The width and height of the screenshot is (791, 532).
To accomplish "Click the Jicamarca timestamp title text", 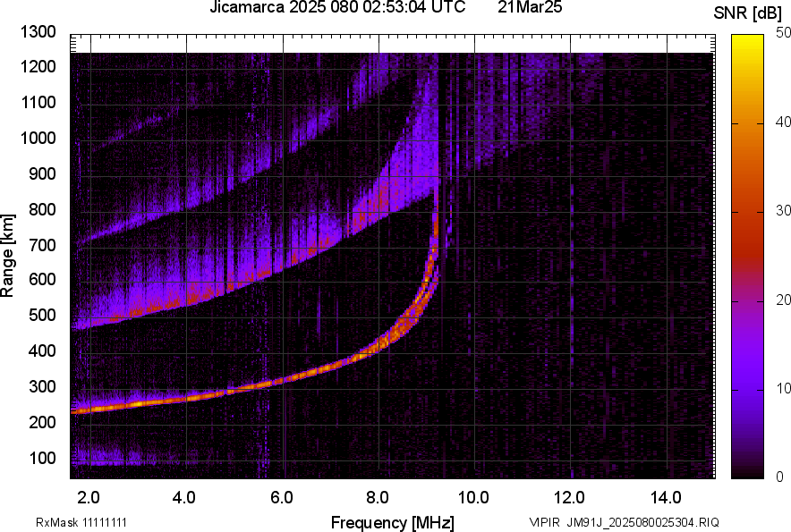I will pos(337,8).
